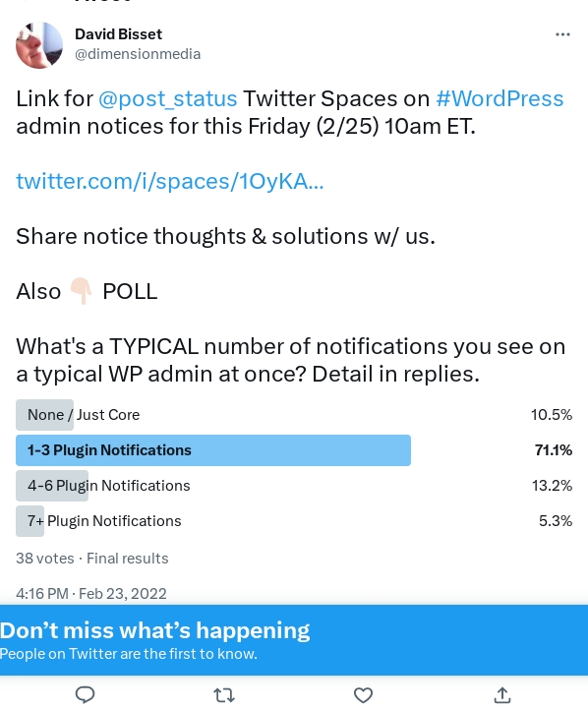The width and height of the screenshot is (588, 709).
Task: Select the 7+ Plugin Notifications poll result
Action: pos(294,521)
